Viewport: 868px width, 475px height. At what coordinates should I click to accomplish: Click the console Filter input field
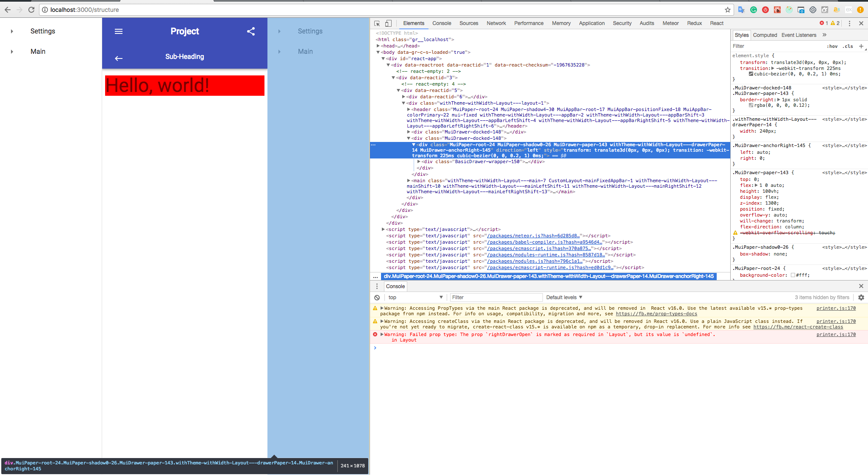[496, 297]
